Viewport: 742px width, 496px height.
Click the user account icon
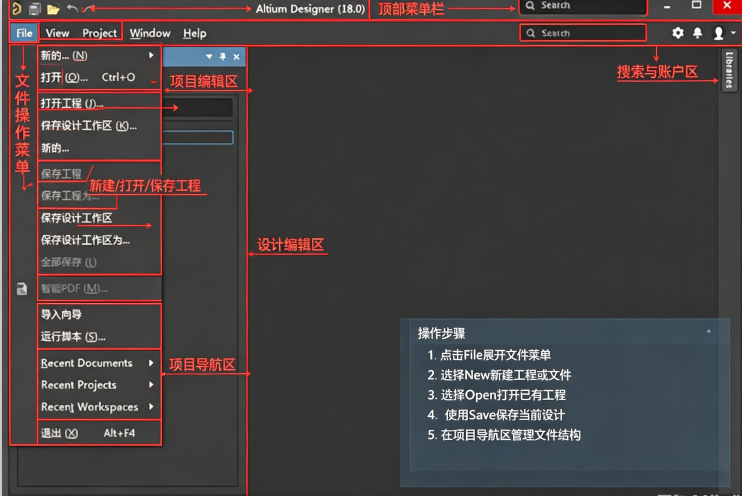pyautogui.click(x=718, y=33)
